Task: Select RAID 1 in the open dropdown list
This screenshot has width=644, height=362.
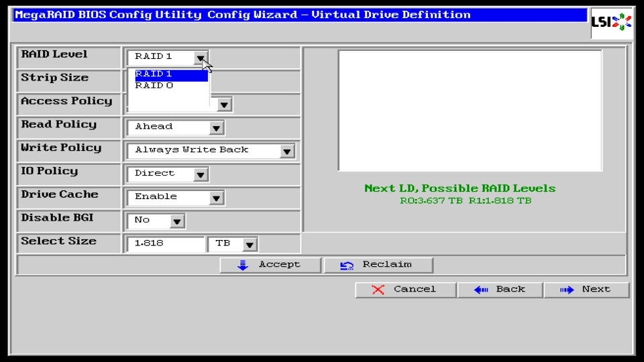Action: [171, 74]
